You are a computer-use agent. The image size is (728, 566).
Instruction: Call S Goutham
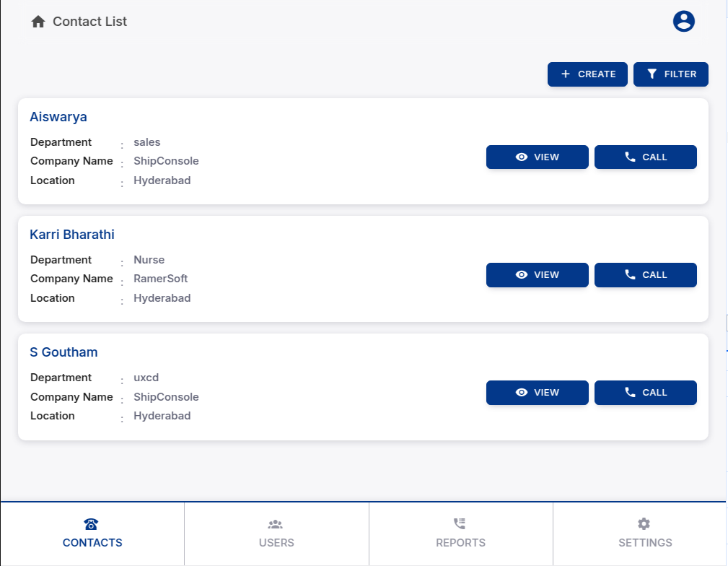click(x=645, y=393)
